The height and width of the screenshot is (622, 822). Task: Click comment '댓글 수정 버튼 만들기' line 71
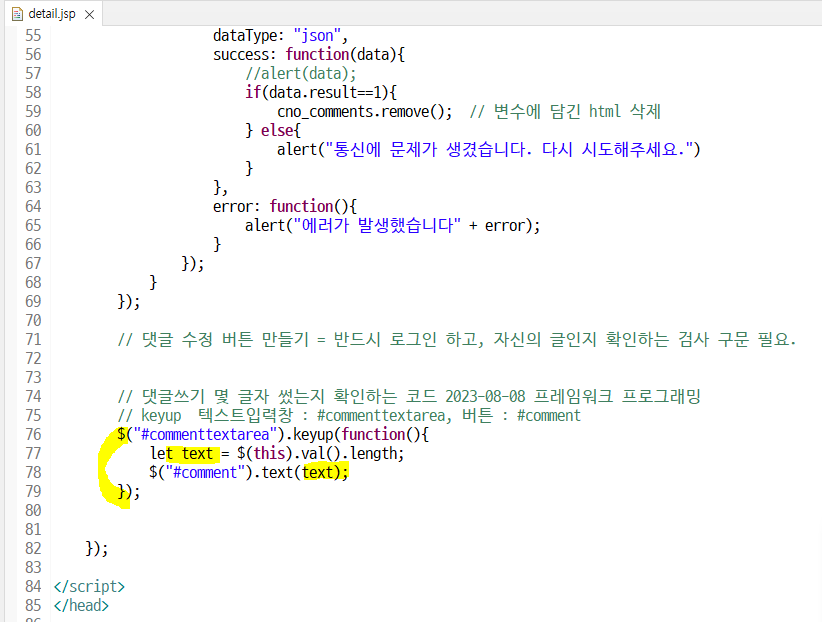click(x=457, y=340)
